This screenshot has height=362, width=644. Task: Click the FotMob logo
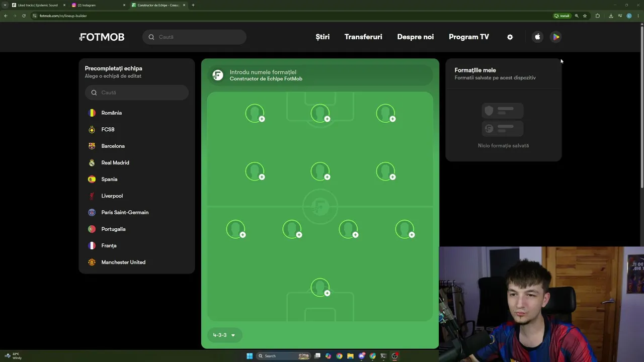point(102,37)
